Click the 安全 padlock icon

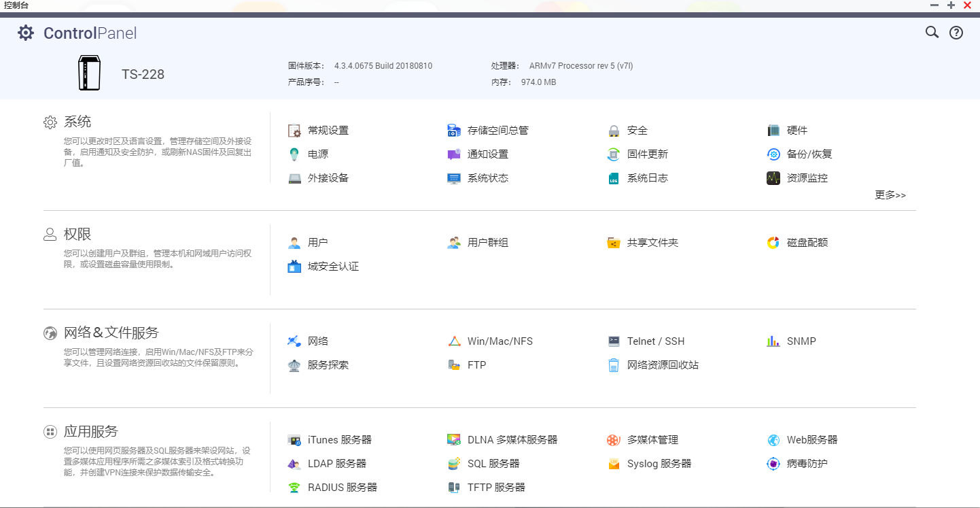(614, 131)
